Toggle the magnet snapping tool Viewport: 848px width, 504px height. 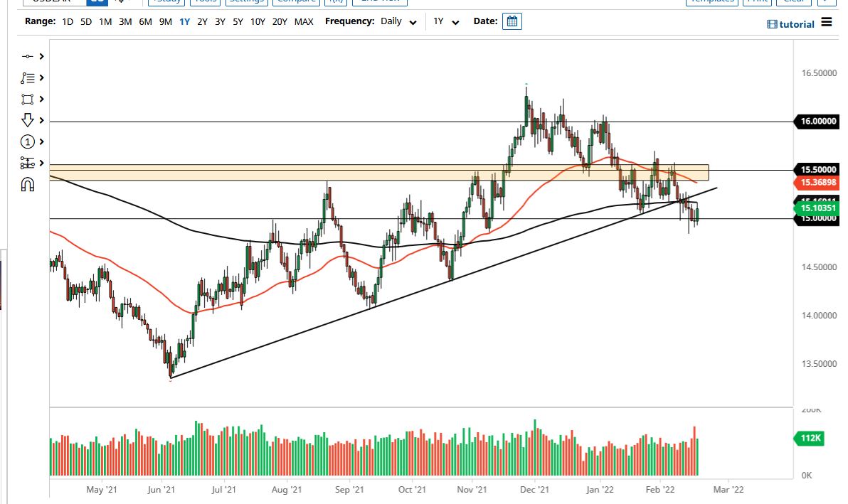[x=28, y=184]
